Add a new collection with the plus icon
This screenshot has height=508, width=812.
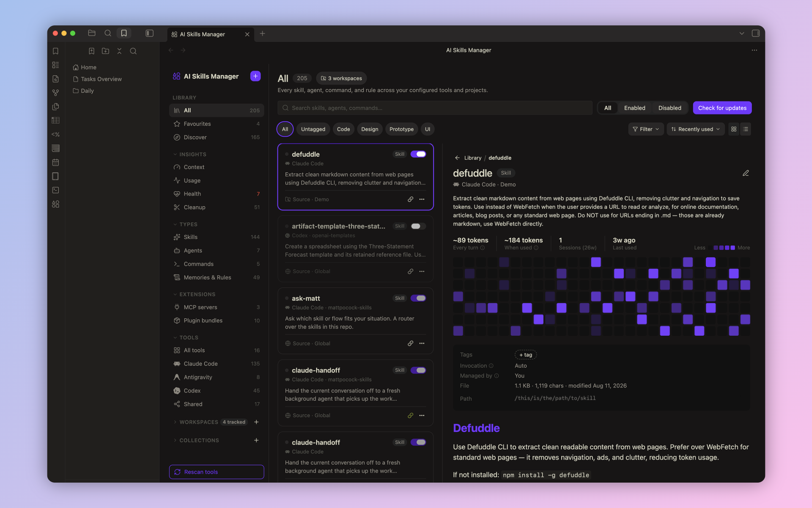[x=256, y=440]
